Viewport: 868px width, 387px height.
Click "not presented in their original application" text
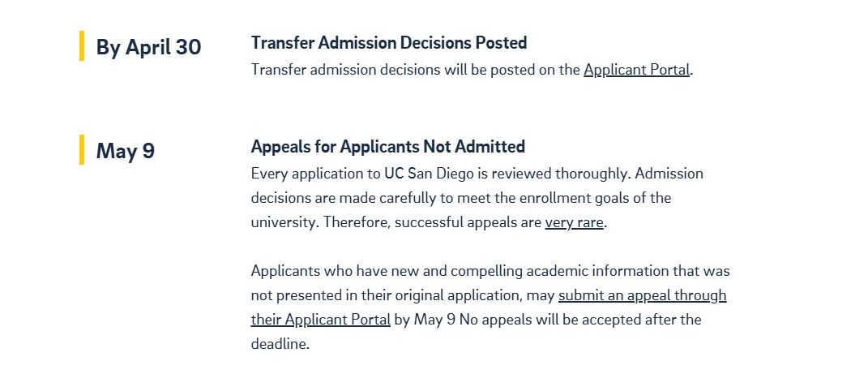point(387,295)
